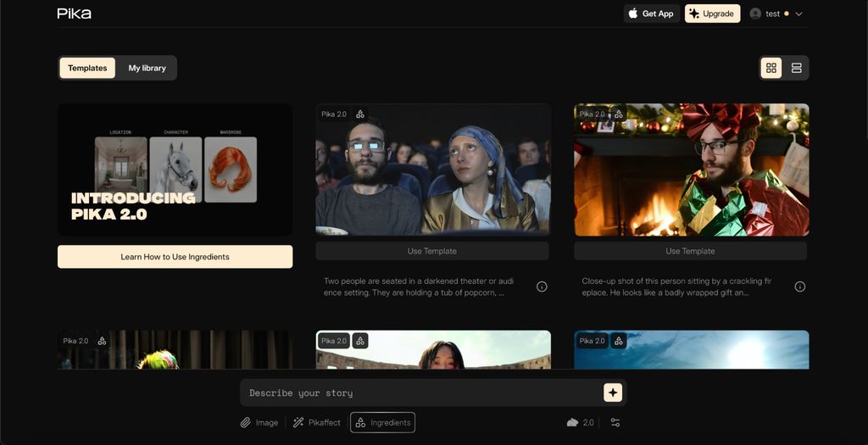
Task: Open the generation settings sliders icon
Action: (x=615, y=422)
